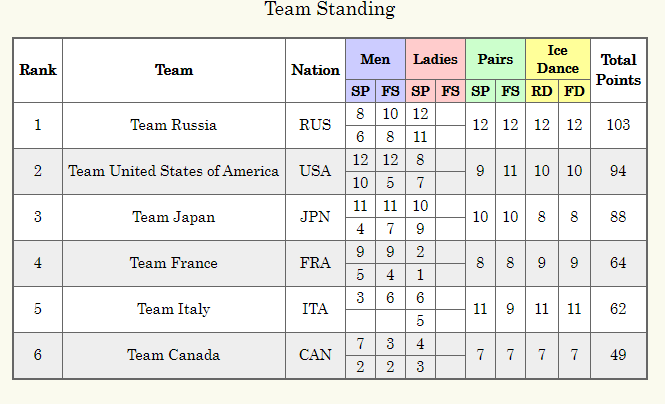This screenshot has height=404, width=665.
Task: Click the Team France name cell
Action: [174, 263]
